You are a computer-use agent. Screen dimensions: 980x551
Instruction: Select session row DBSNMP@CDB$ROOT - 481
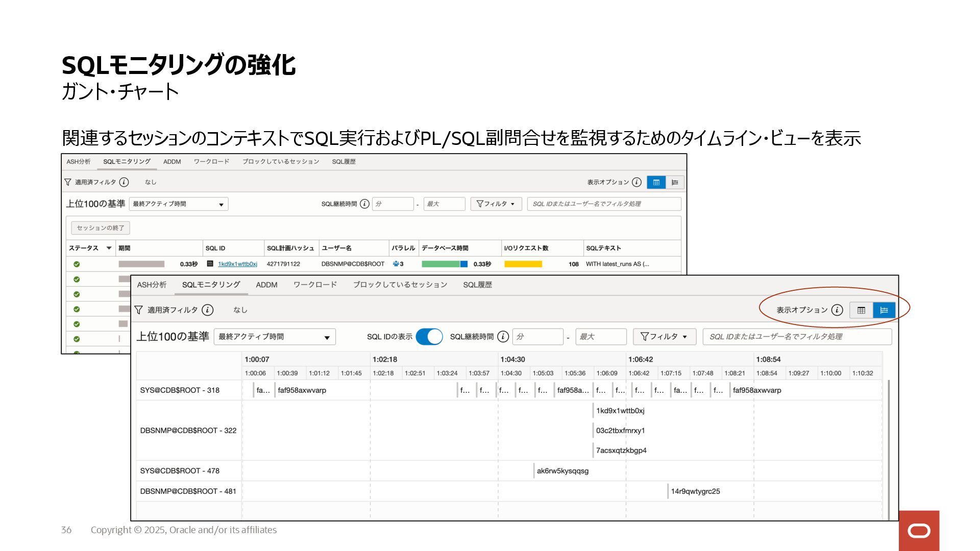coord(188,491)
